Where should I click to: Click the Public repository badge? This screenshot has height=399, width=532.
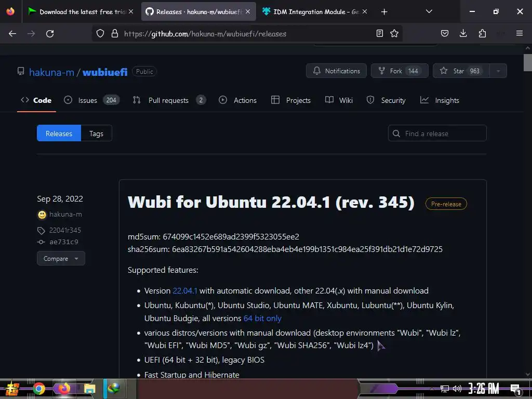(x=144, y=72)
